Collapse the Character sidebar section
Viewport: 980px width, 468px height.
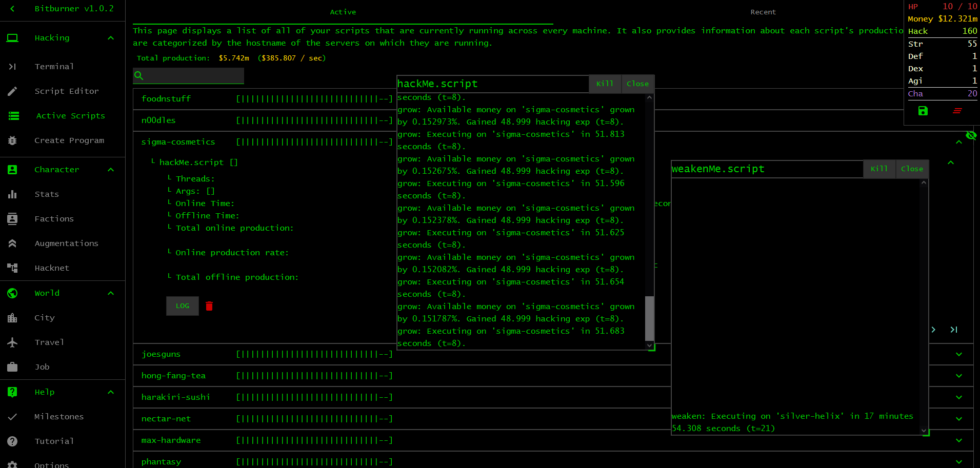(x=111, y=170)
